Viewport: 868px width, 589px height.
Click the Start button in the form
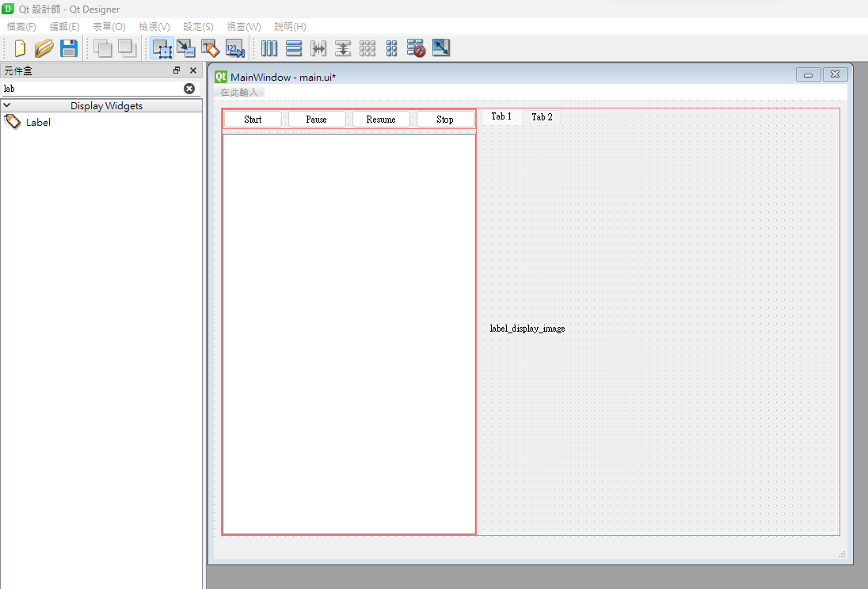(x=253, y=120)
